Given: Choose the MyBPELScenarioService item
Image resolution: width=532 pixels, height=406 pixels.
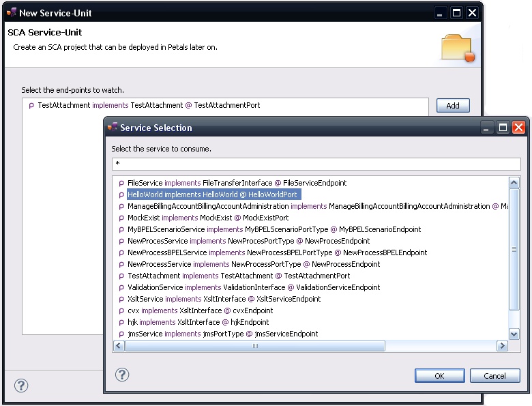Looking at the screenshot, I should [x=274, y=229].
